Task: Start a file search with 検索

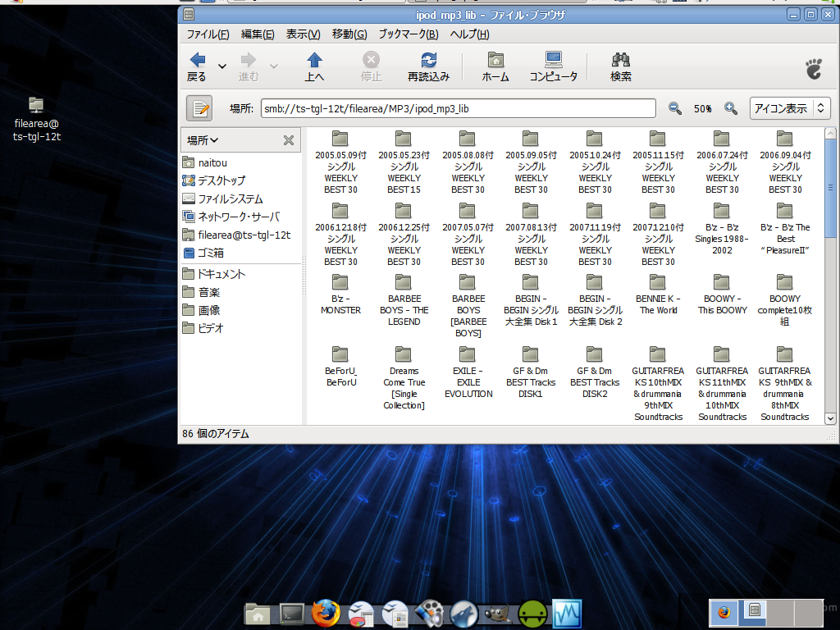Action: coord(621,66)
